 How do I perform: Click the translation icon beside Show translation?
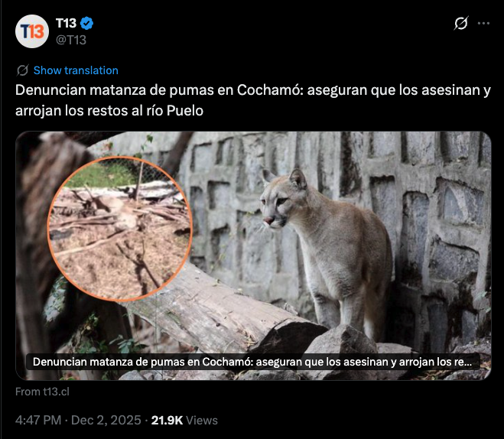click(x=22, y=70)
